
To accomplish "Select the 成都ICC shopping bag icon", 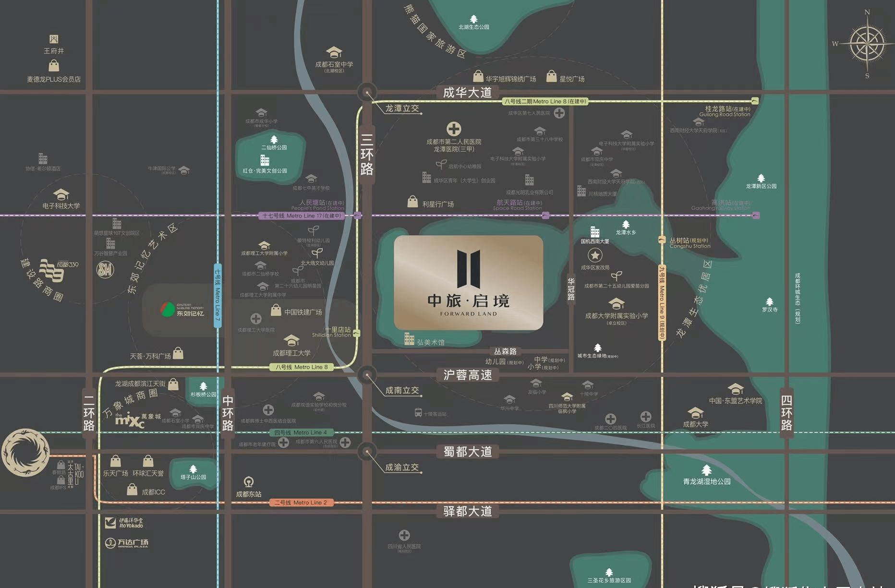I will [132, 489].
